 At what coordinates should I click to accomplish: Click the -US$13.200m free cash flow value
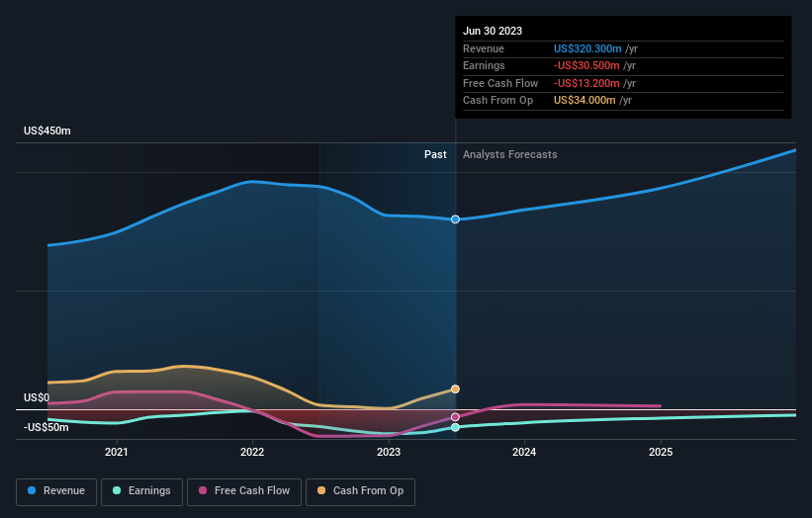coord(586,83)
